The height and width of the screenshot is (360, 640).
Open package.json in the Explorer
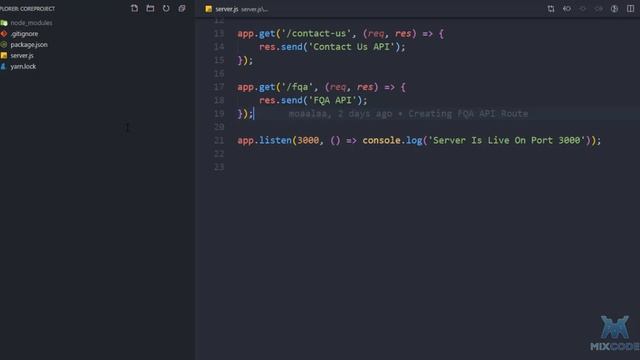click(29, 44)
